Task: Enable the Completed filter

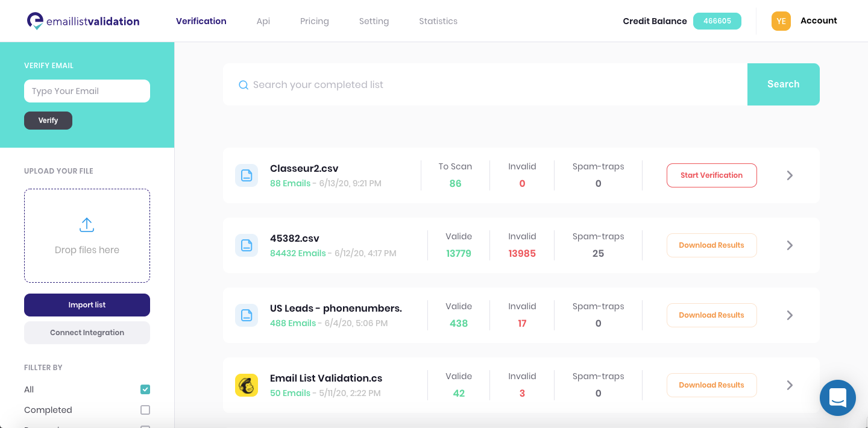Action: (x=145, y=409)
